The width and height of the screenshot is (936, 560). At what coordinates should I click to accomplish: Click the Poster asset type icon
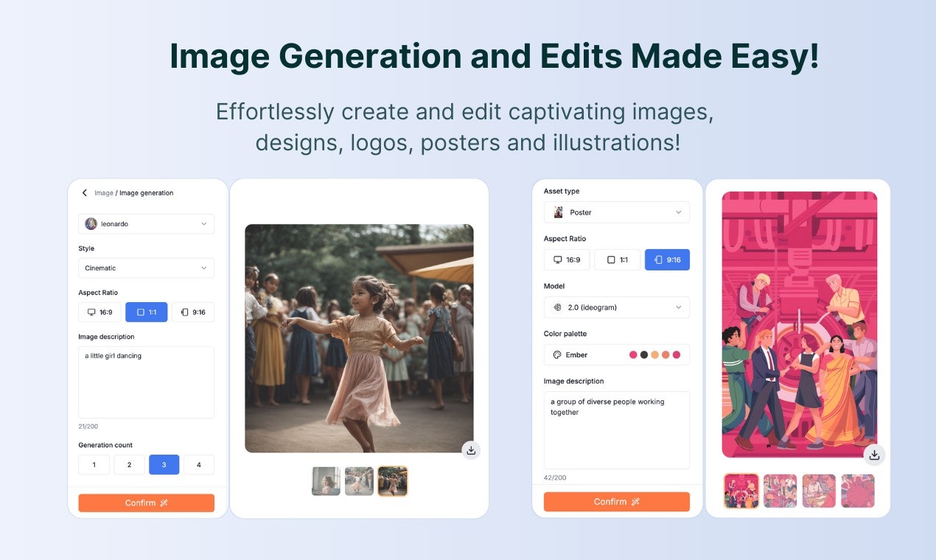[558, 212]
